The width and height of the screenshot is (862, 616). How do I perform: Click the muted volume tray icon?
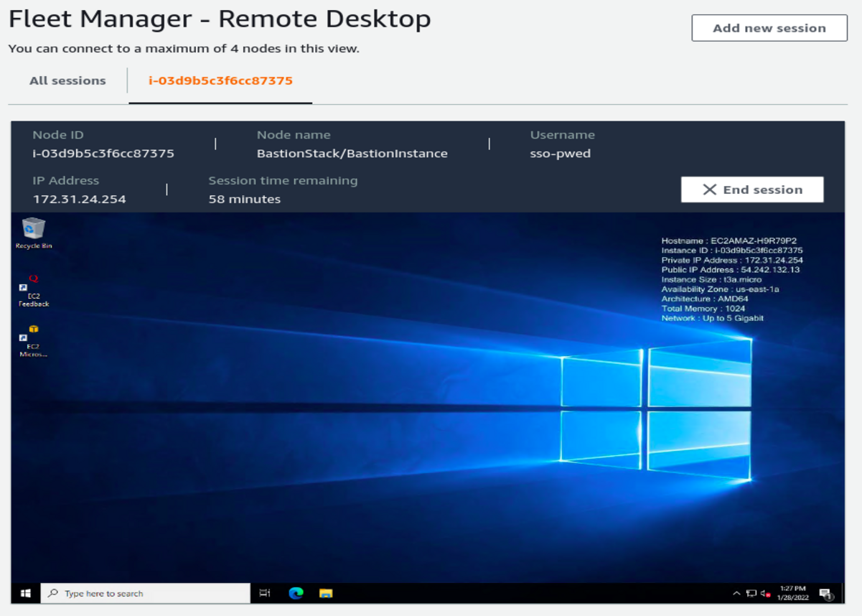click(x=765, y=594)
